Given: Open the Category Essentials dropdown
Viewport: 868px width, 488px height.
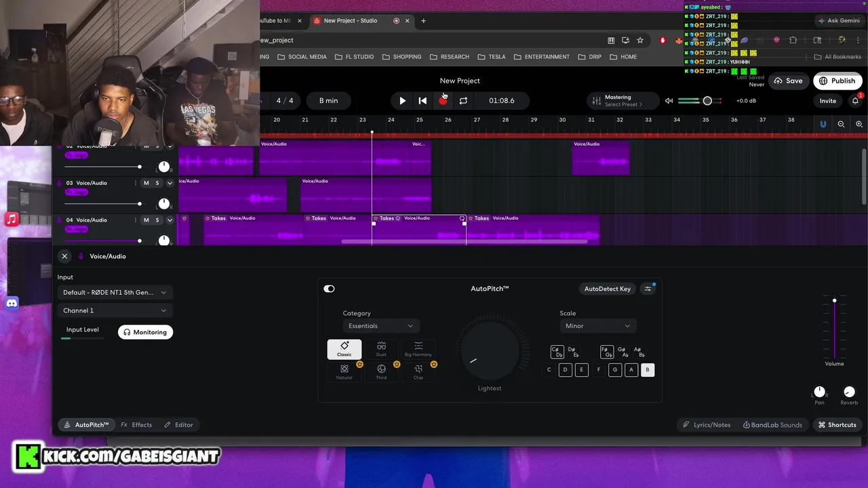Looking at the screenshot, I should tap(381, 326).
